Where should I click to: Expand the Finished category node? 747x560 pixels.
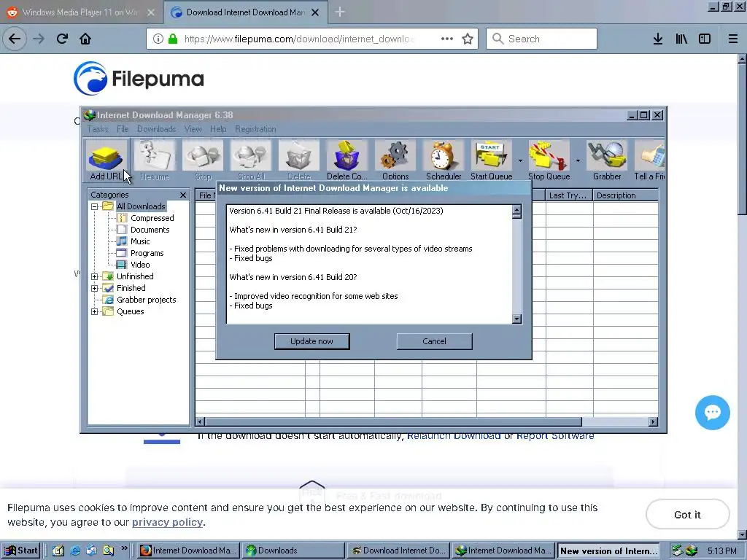(94, 288)
